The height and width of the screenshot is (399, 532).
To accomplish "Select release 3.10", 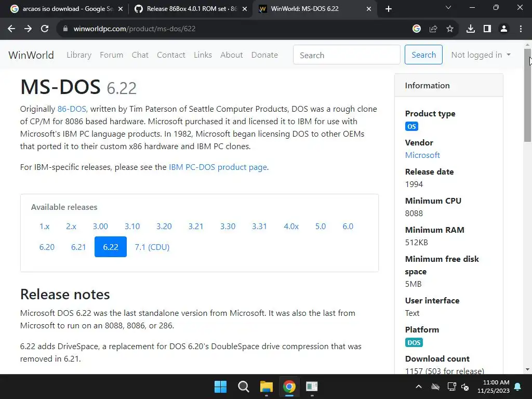I will (x=132, y=227).
